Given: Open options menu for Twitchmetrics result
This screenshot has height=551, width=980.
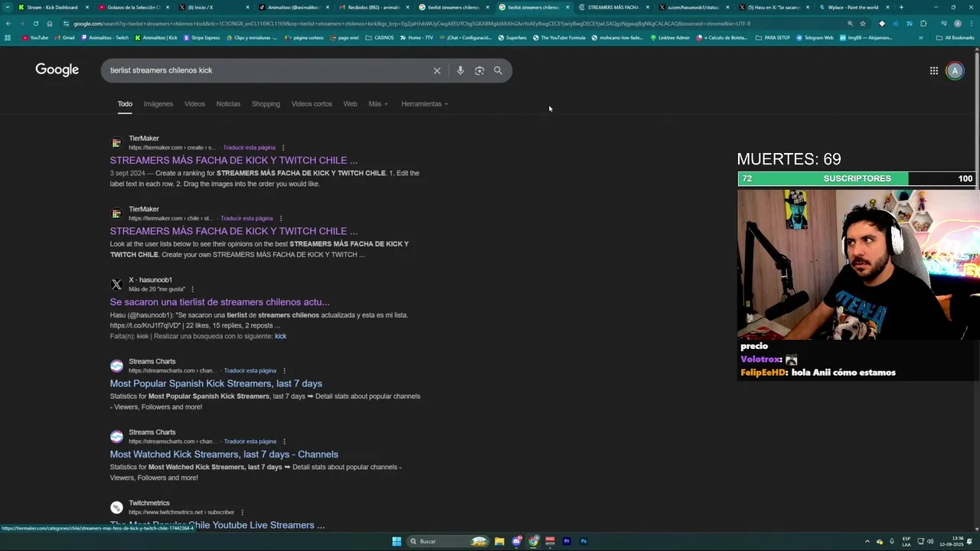Looking at the screenshot, I should pyautogui.click(x=242, y=512).
